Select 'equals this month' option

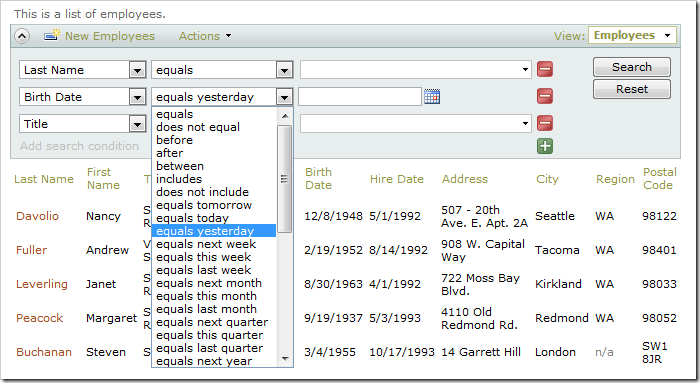[x=214, y=296]
